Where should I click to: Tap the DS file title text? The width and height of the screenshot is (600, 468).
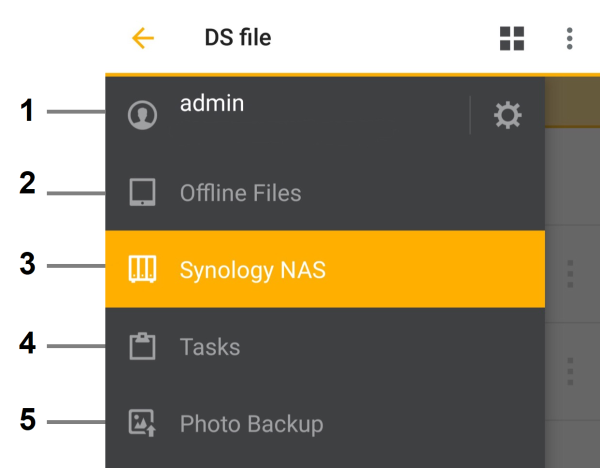238,38
